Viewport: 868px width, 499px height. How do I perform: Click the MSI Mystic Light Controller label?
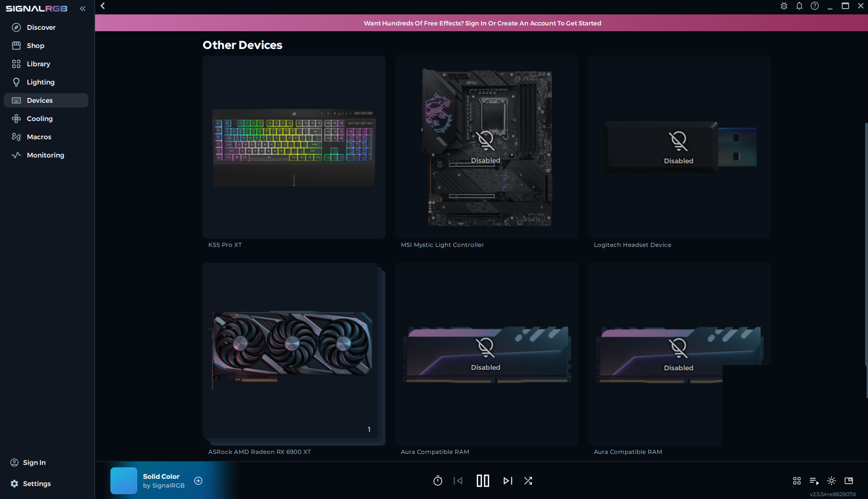[x=442, y=245]
